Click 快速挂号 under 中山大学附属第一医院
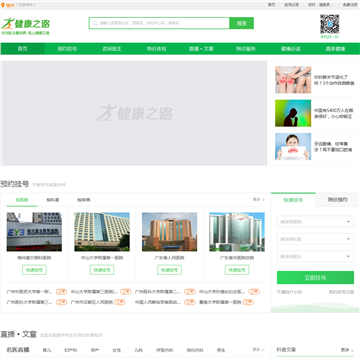360x360 pixels. tap(102, 270)
